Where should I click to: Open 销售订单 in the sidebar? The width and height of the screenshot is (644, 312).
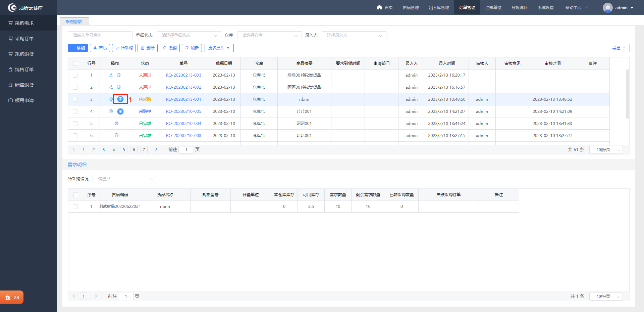tap(29, 70)
